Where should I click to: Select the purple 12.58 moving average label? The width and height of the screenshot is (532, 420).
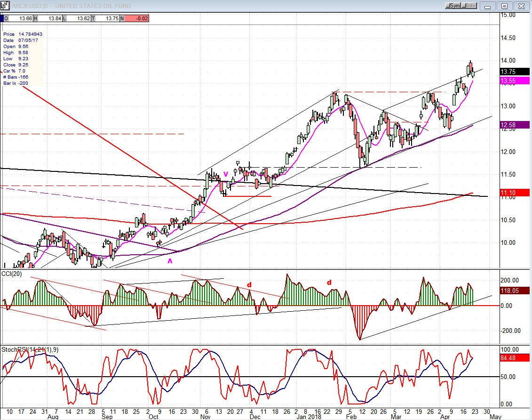coord(514,125)
